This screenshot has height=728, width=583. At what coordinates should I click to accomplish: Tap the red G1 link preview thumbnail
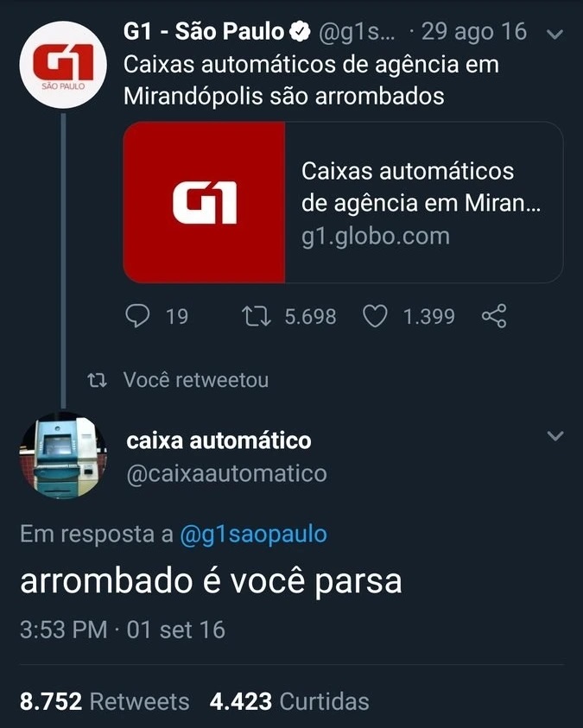[204, 202]
